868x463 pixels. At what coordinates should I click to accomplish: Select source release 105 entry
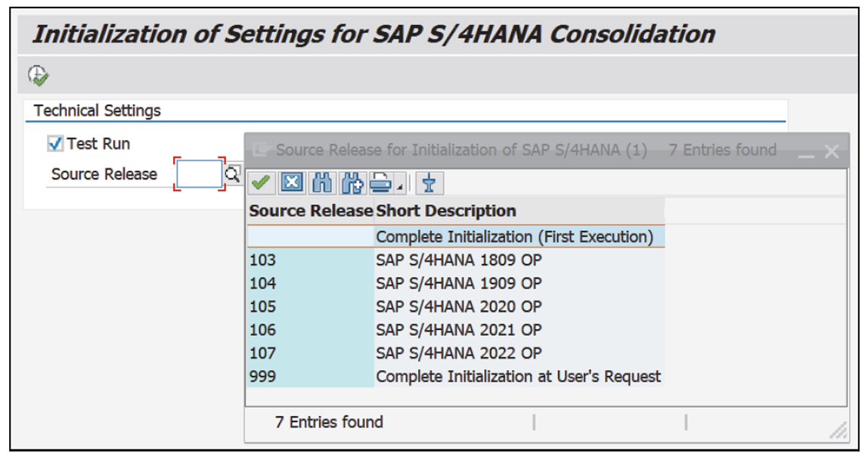(262, 306)
